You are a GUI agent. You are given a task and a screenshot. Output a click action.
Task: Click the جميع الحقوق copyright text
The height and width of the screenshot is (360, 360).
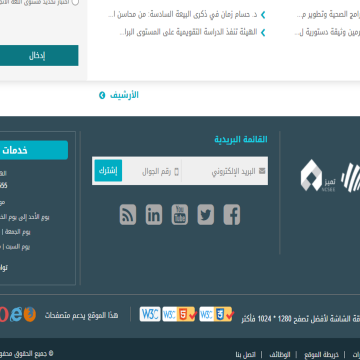point(26,353)
